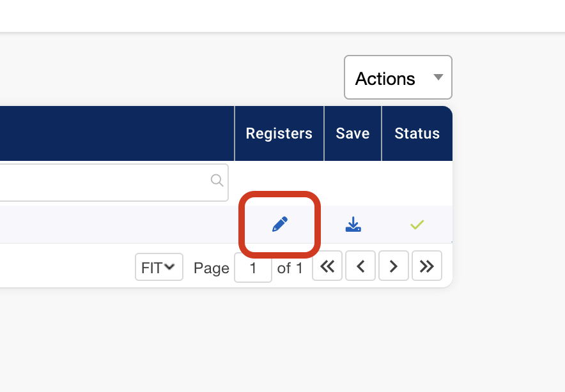The height and width of the screenshot is (392, 565).
Task: Go to the previous page arrow
Action: click(x=360, y=267)
